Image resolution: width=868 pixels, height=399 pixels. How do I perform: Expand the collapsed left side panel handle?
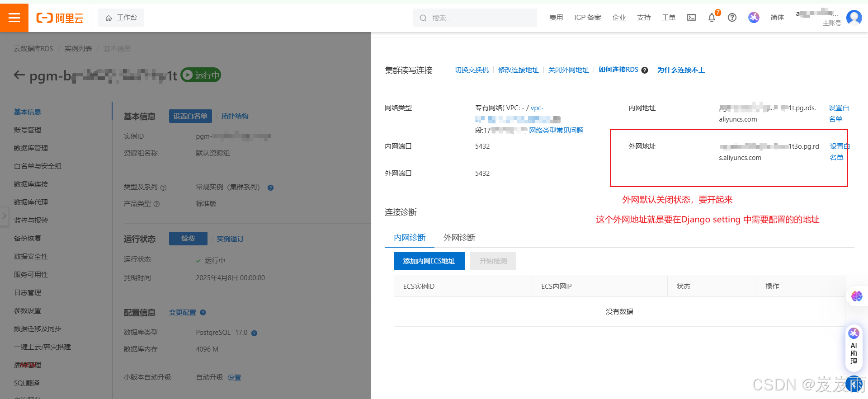click(x=4, y=216)
